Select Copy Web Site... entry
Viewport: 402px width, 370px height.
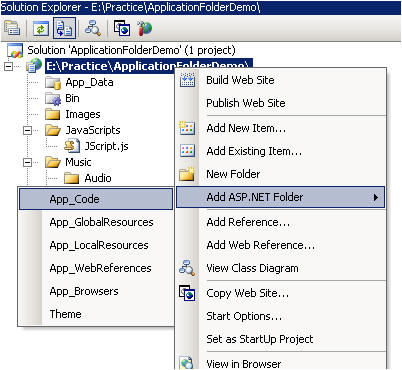[281, 293]
